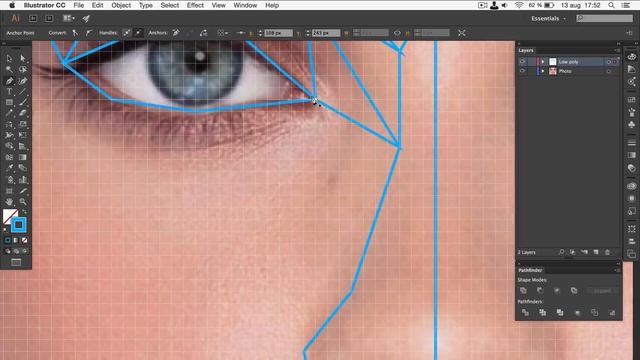Click Exclude shape mode

click(574, 291)
